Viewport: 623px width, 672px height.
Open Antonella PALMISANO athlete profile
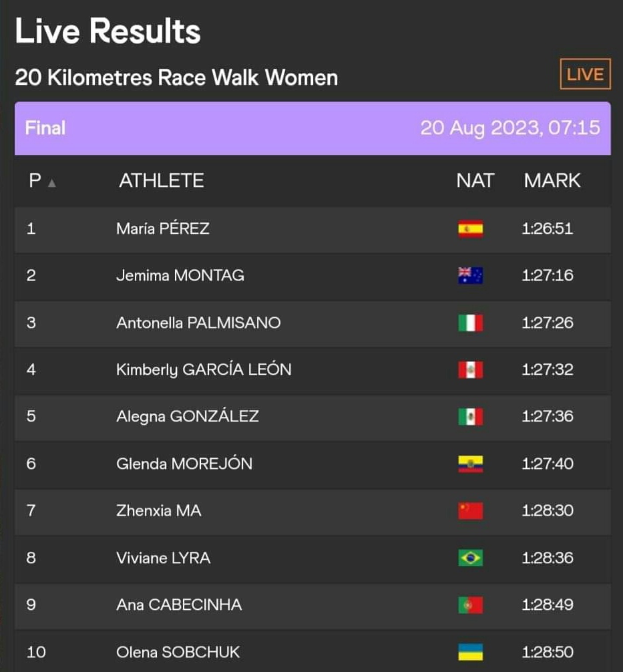(198, 323)
